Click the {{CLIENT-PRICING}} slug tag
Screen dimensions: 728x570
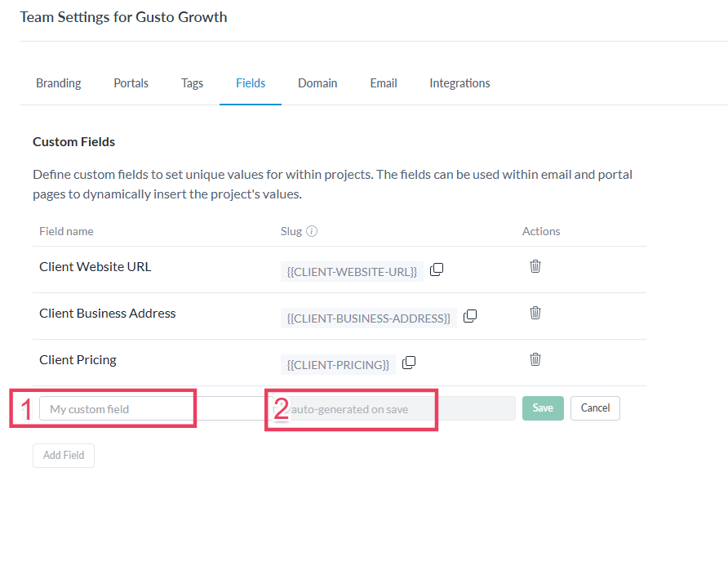(x=339, y=365)
